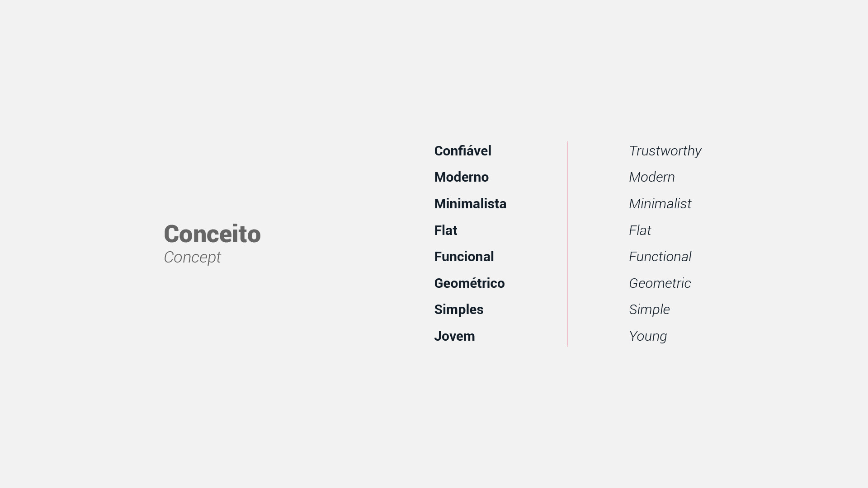
Task: Click the italic Flat word
Action: click(640, 230)
